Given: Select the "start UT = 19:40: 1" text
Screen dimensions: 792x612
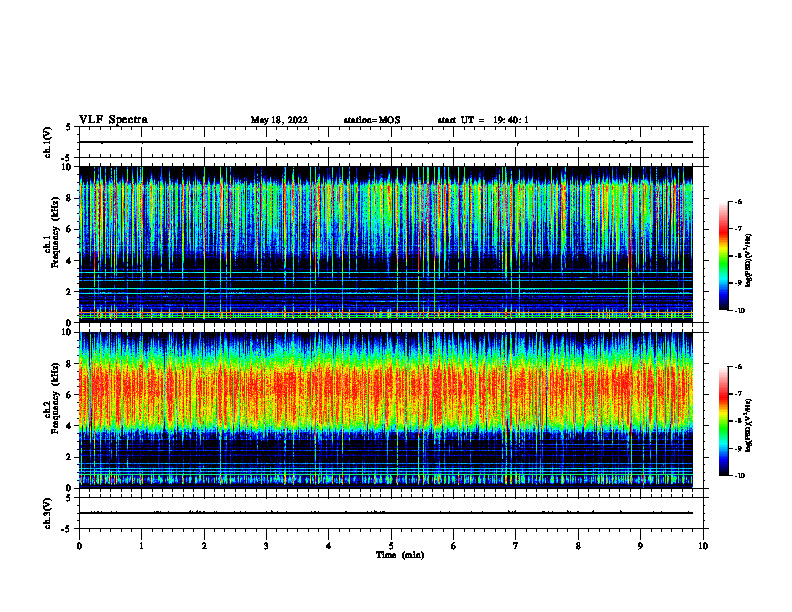Looking at the screenshot, I should pyautogui.click(x=483, y=120).
